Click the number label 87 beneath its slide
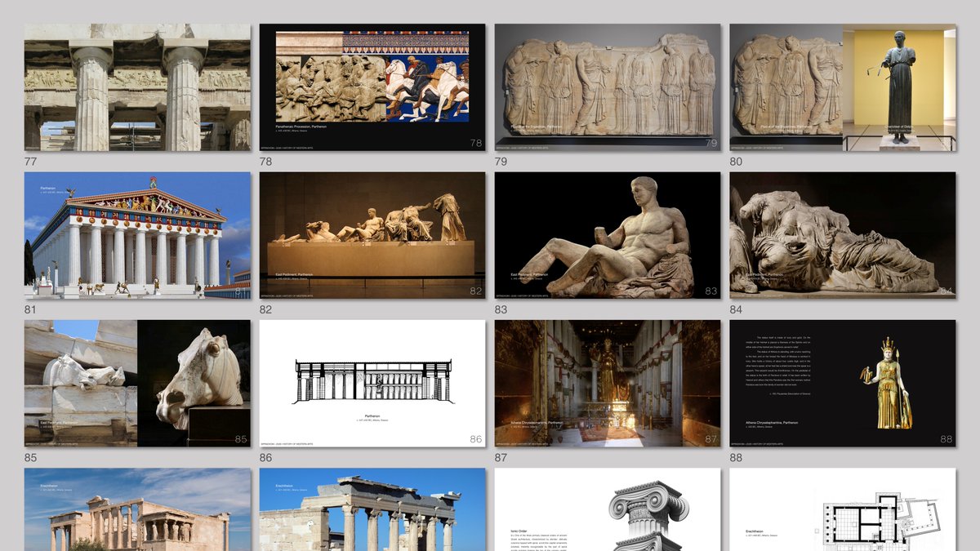The width and height of the screenshot is (980, 551). (501, 458)
